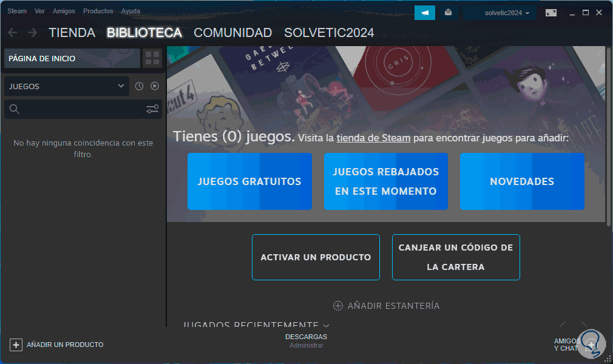The height and width of the screenshot is (364, 613).
Task: Open the SOLVETIC2024 profile tab
Action: pyautogui.click(x=329, y=32)
